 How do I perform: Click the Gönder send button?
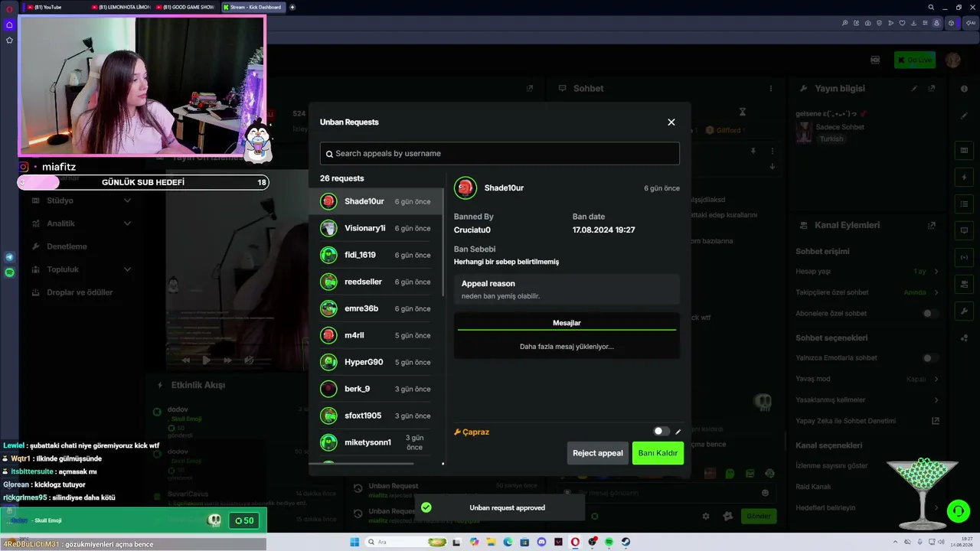click(x=758, y=517)
